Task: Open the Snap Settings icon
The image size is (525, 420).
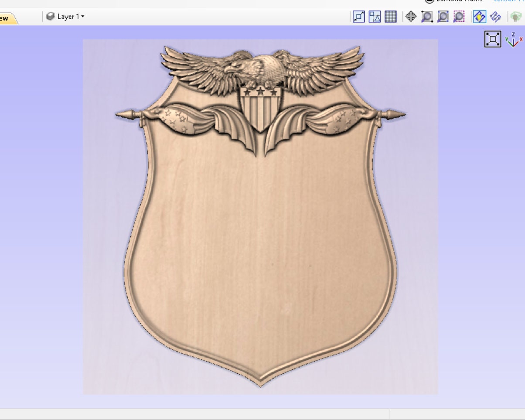Action: pos(373,17)
